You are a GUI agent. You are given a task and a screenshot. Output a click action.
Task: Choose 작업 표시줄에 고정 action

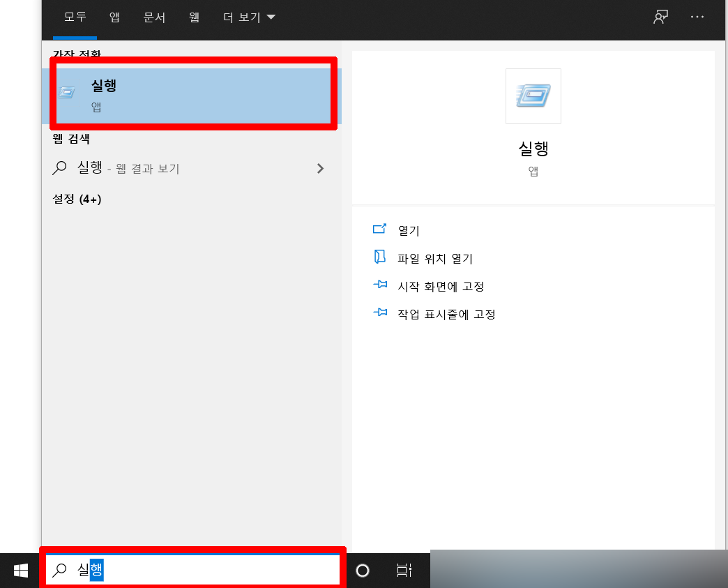(x=446, y=315)
